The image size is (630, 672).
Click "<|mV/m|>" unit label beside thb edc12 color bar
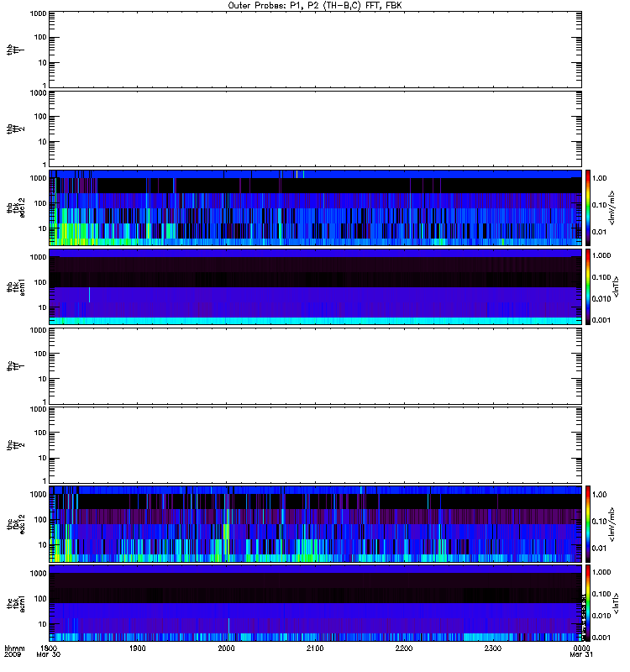[x=612, y=207]
